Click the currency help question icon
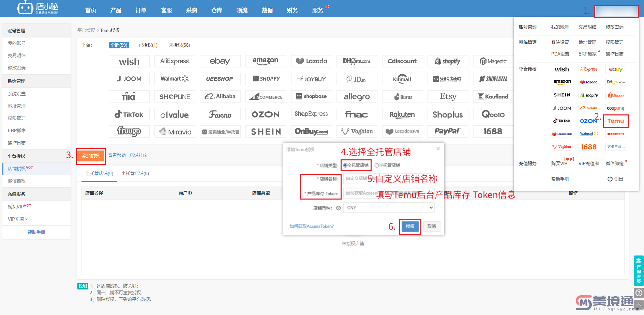The image size is (644, 315). click(338, 208)
